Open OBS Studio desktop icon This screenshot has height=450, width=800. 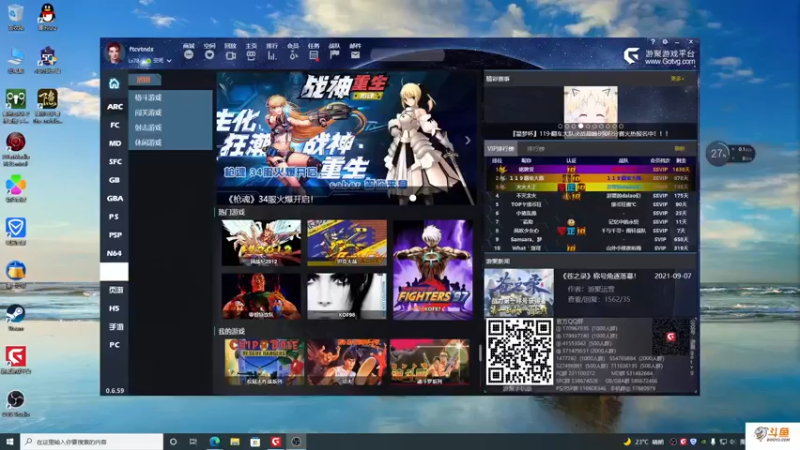(16, 403)
